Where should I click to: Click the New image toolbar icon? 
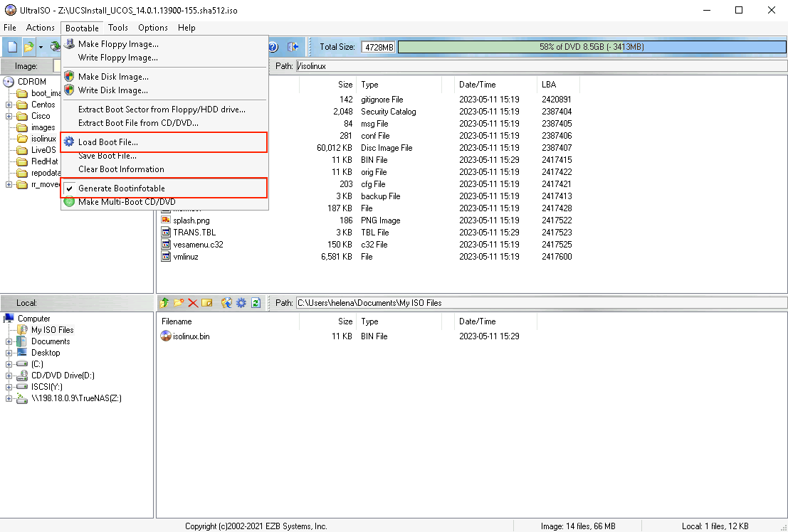(x=13, y=47)
